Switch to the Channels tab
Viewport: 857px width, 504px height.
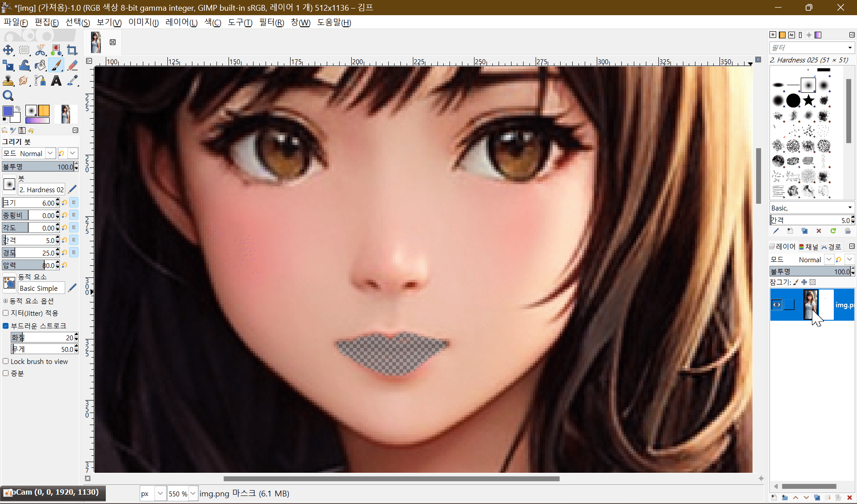808,247
